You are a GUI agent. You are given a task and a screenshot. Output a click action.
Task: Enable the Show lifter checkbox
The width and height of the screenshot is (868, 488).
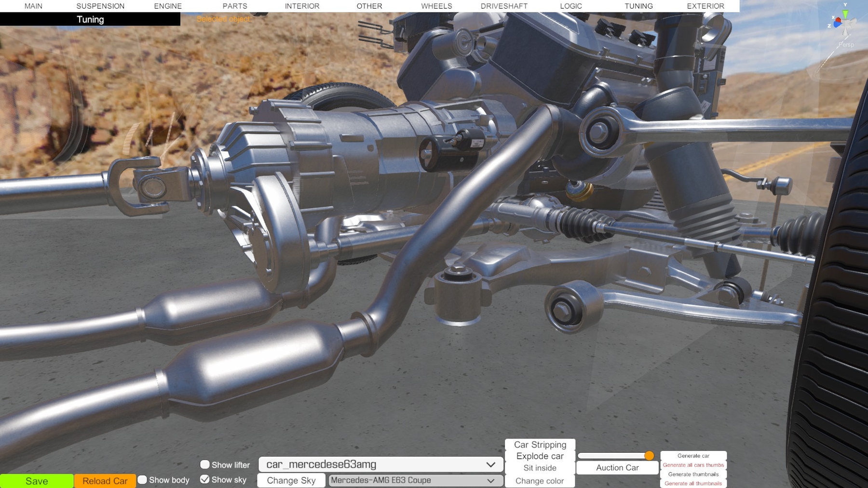[x=205, y=464]
